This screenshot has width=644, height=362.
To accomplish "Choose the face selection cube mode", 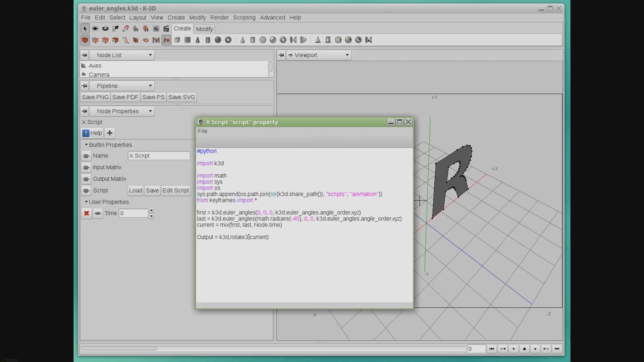I will 115,40.
